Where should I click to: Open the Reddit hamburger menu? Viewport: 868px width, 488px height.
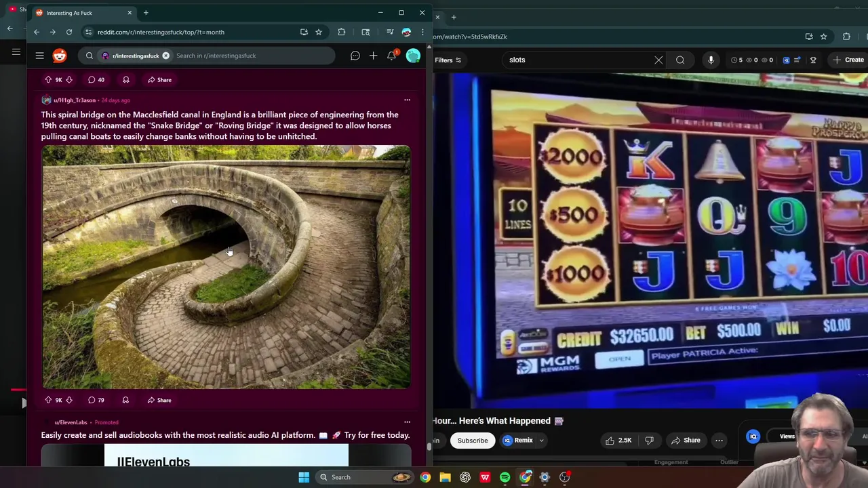[x=39, y=56]
